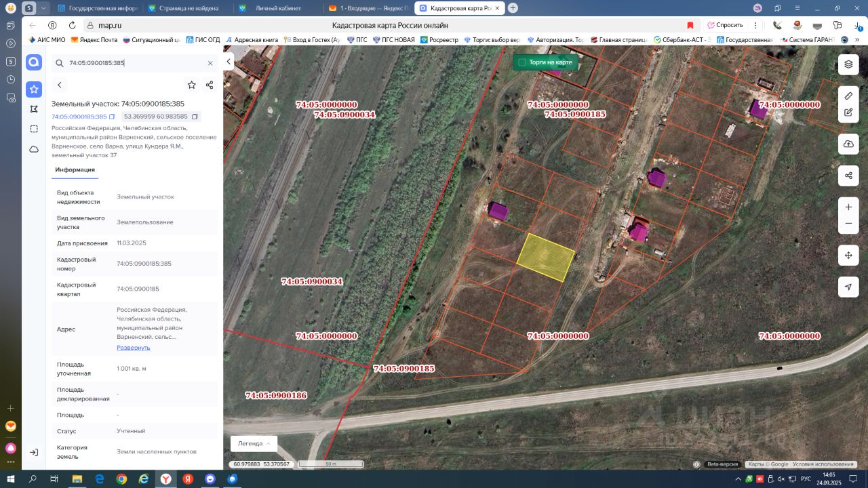Click the cadastral search input field

(x=136, y=63)
